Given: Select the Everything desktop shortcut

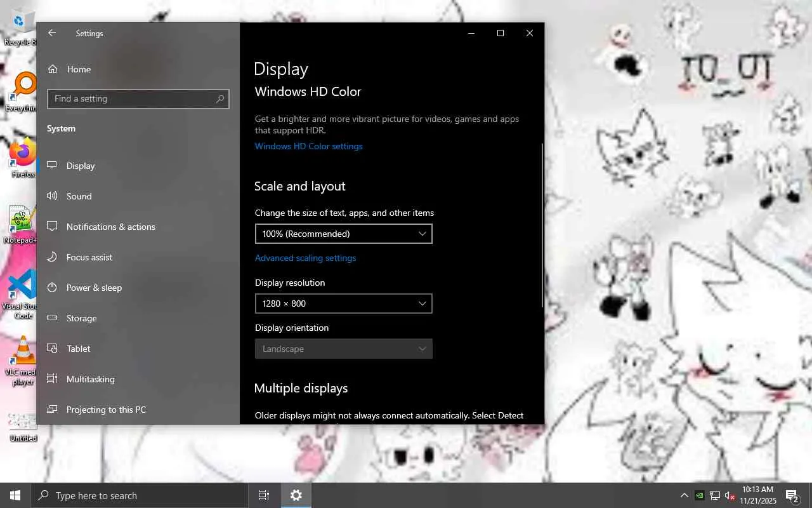Looking at the screenshot, I should 20,93.
